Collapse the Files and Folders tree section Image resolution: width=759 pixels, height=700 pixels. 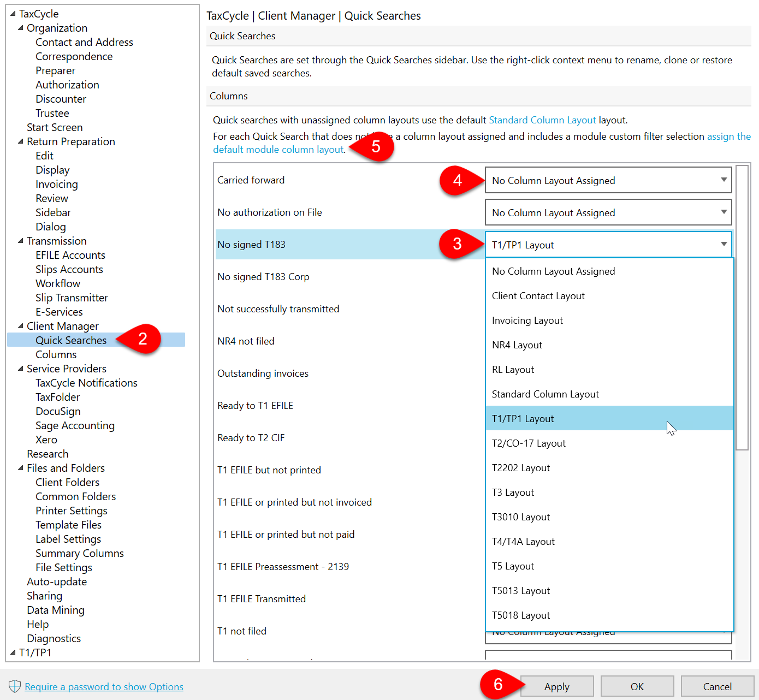click(21, 468)
